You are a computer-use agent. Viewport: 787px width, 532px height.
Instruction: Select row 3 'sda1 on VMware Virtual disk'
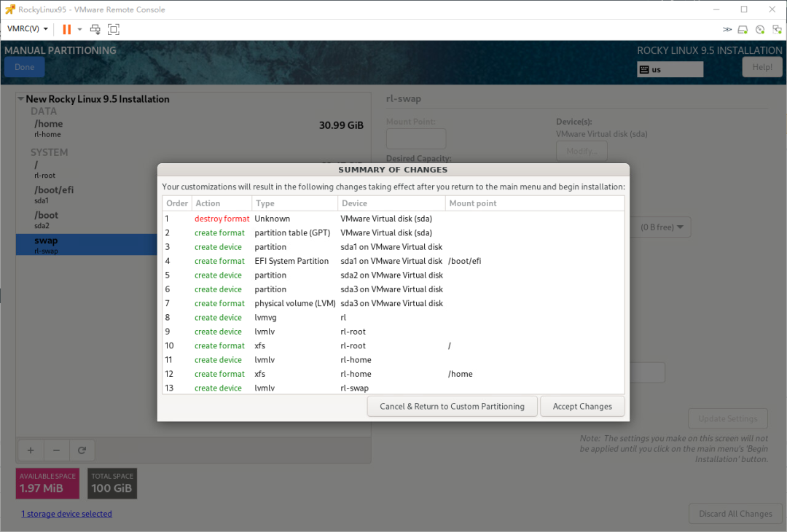[391, 247]
